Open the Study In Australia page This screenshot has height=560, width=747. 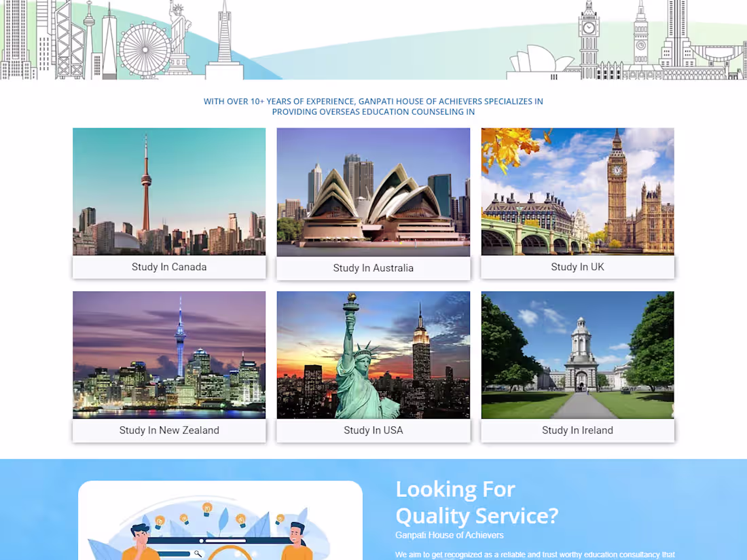(x=373, y=267)
